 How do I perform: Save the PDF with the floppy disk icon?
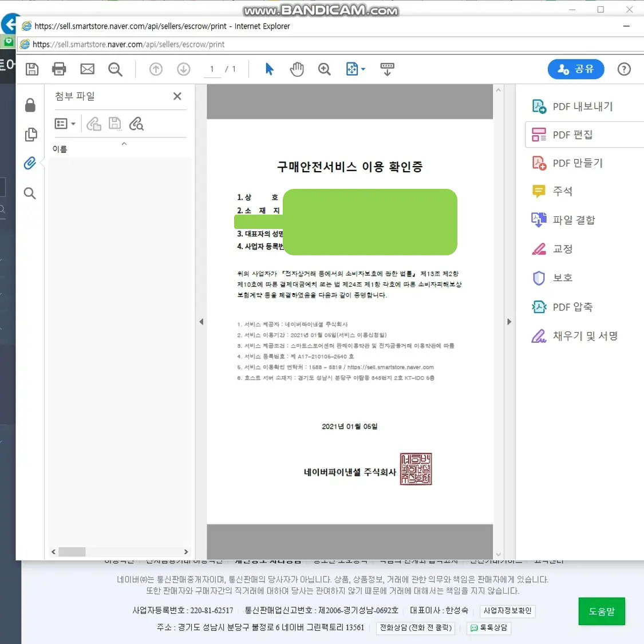pos(32,69)
